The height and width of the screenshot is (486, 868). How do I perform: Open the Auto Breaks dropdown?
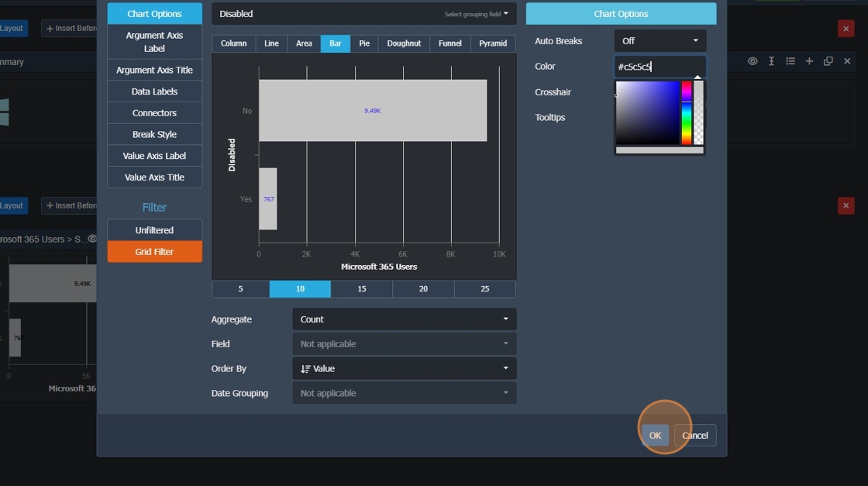(660, 41)
